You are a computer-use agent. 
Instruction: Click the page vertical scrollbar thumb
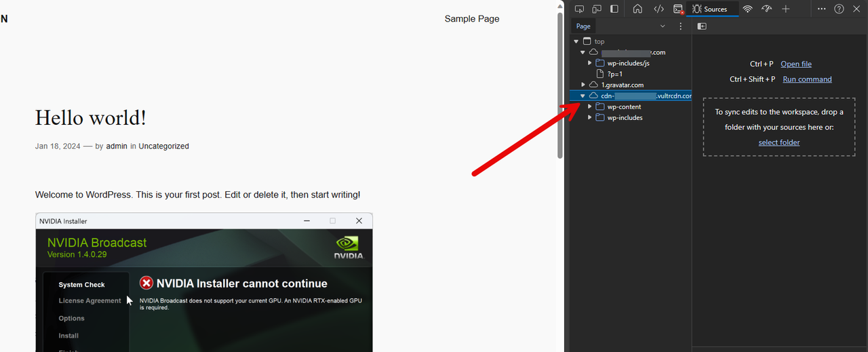(560, 87)
